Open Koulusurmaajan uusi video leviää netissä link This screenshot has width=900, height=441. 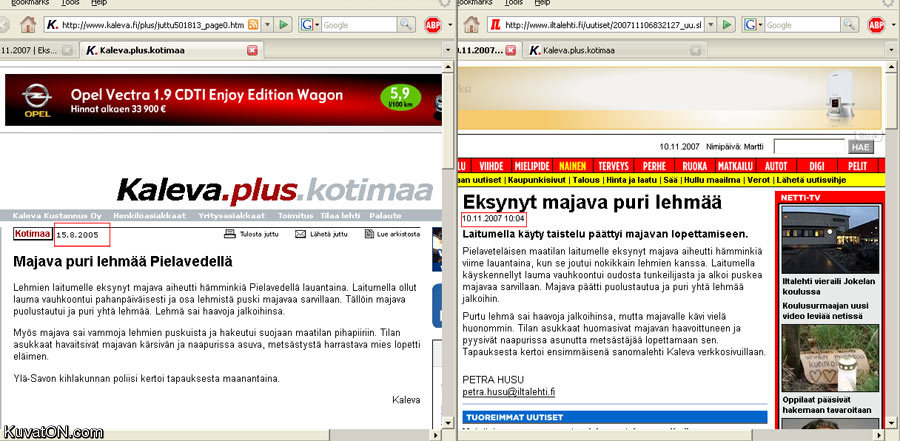click(x=823, y=311)
